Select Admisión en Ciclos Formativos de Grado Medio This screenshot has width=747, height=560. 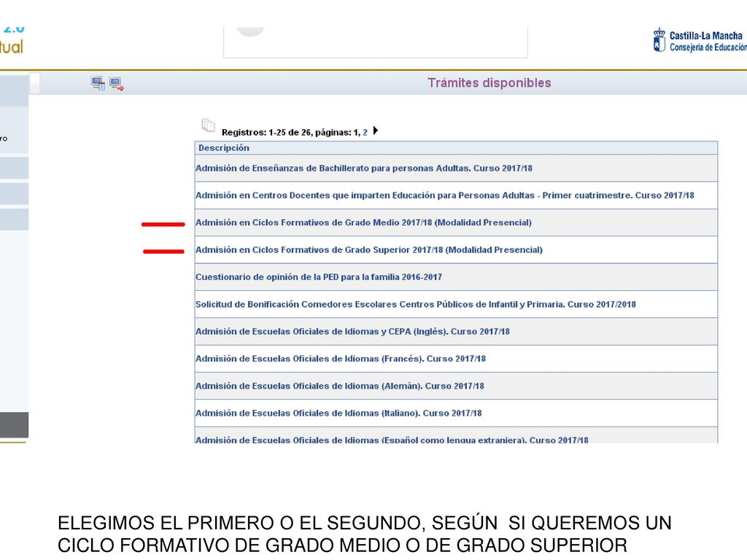[363, 222]
